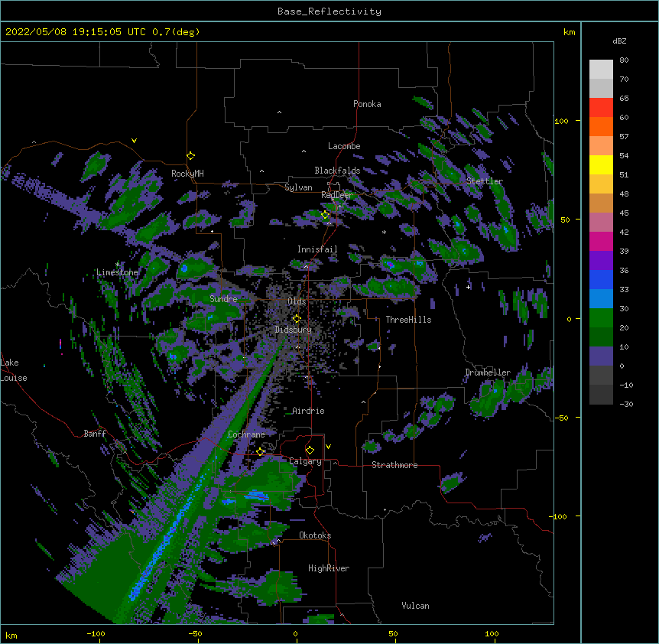Click the yellow diamond marker near RockyMH
This screenshot has height=644, width=659.
point(191,156)
